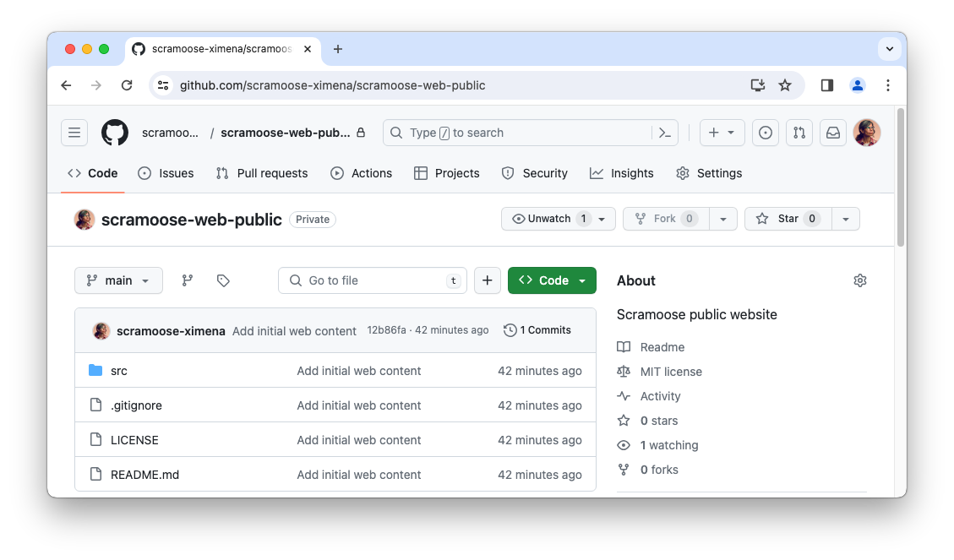Open the 1 watching link
This screenshot has height=560, width=954.
pyautogui.click(x=669, y=445)
